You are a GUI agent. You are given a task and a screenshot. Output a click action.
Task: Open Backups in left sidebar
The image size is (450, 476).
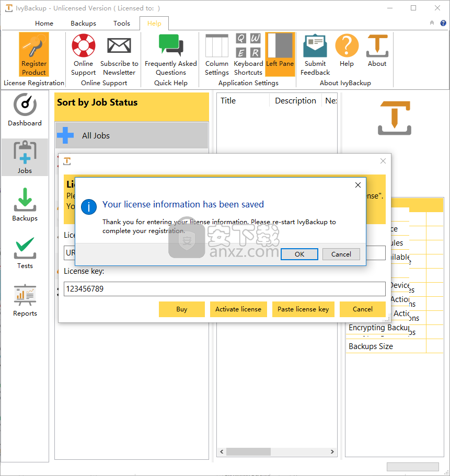click(x=25, y=205)
